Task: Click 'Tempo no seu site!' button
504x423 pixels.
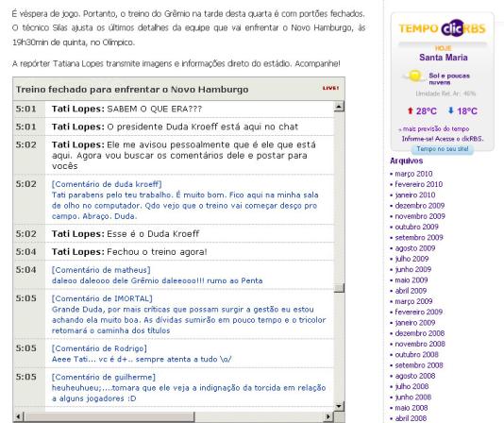Action: click(x=443, y=149)
